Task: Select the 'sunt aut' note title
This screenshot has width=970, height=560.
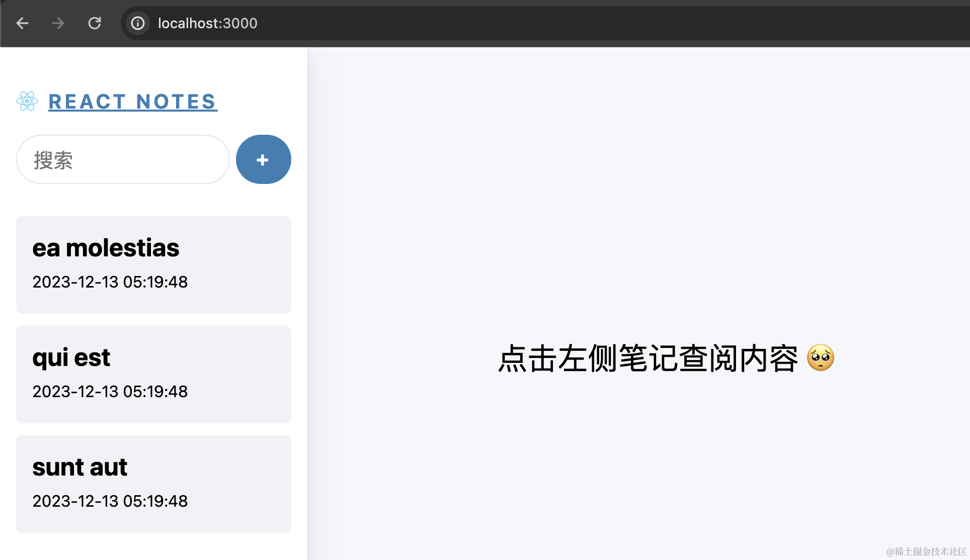Action: click(x=79, y=468)
